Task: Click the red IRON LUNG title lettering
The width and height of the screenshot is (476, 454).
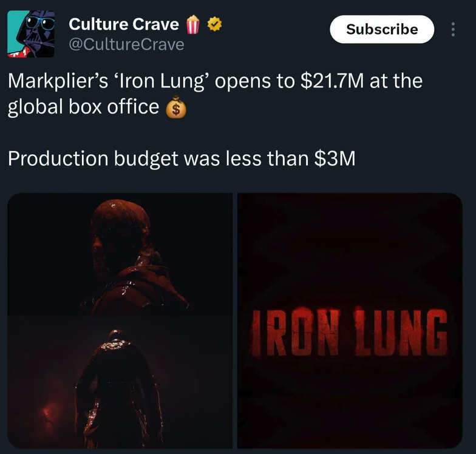Action: coord(349,331)
